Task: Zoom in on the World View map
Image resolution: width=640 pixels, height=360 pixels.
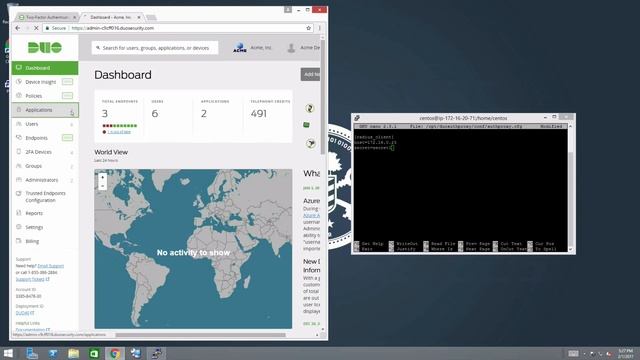Action: pyautogui.click(x=102, y=177)
